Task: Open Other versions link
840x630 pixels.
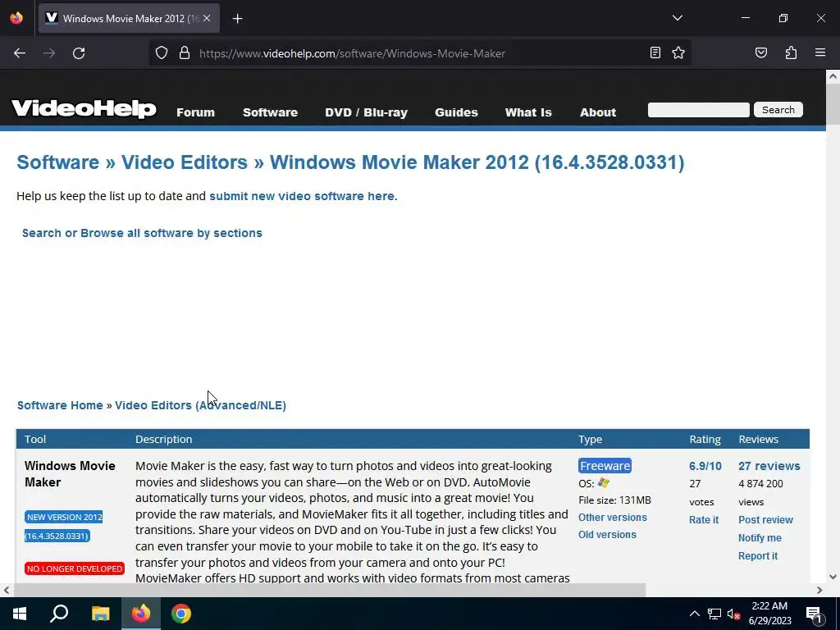Action: tap(612, 518)
